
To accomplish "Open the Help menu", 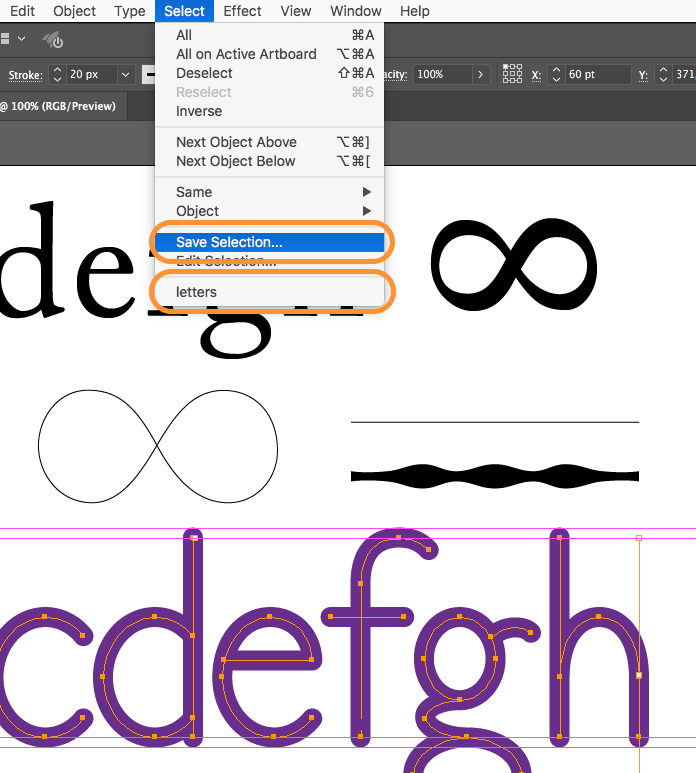I will pos(415,11).
